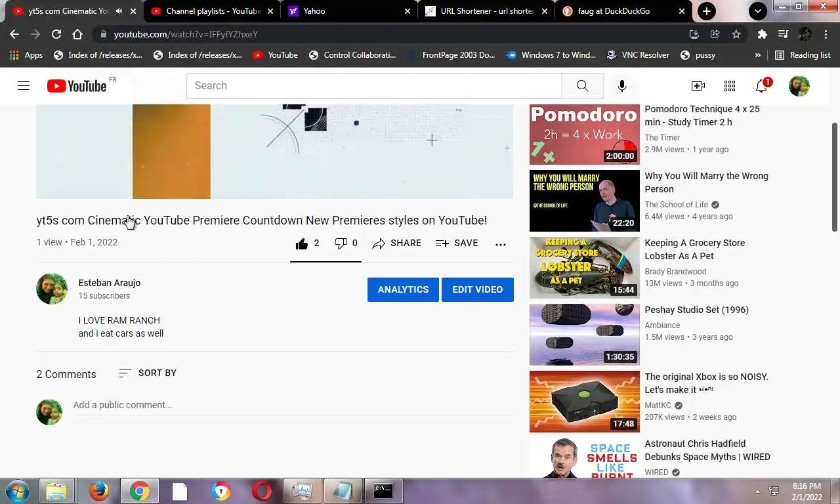Open Sort By comments dropdown
Image resolution: width=840 pixels, height=504 pixels.
coord(148,373)
